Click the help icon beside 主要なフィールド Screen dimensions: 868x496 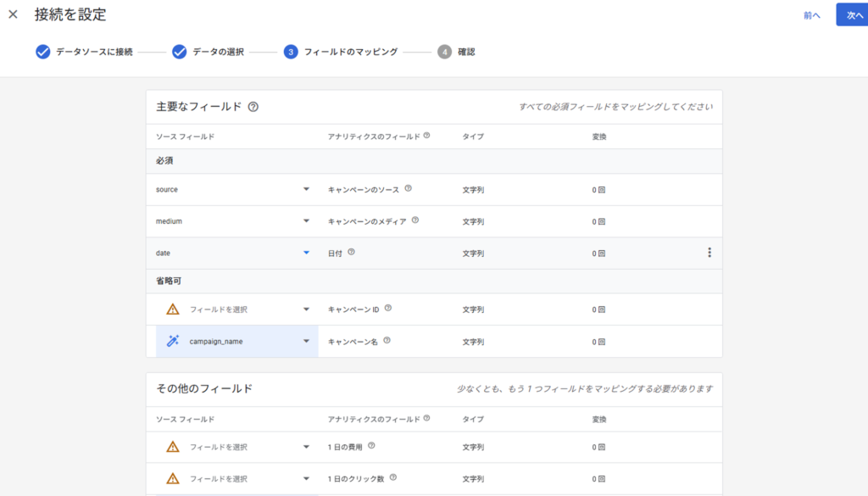click(253, 107)
